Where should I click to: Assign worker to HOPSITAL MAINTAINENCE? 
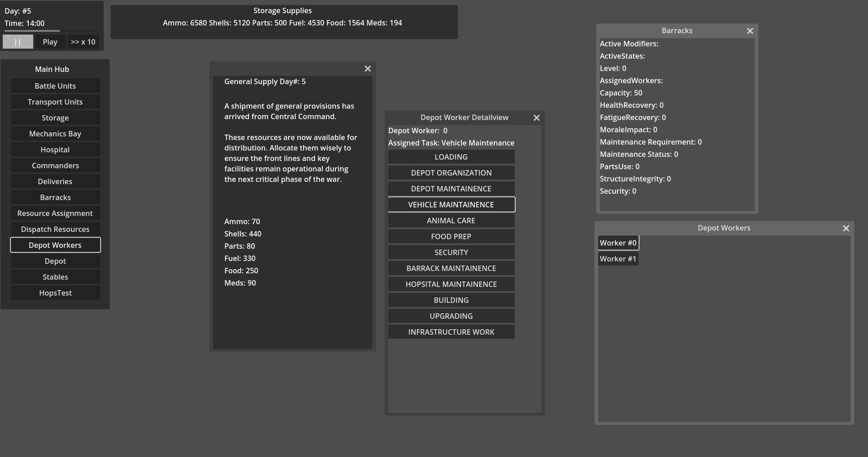pyautogui.click(x=451, y=284)
